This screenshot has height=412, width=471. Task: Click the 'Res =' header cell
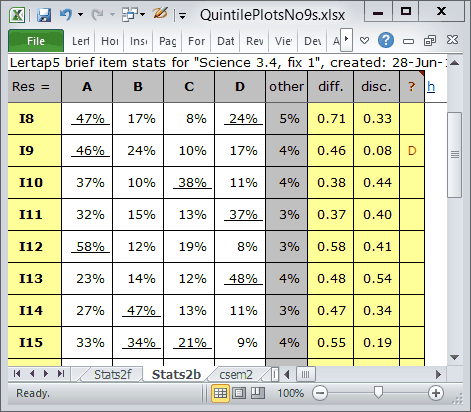coord(35,87)
